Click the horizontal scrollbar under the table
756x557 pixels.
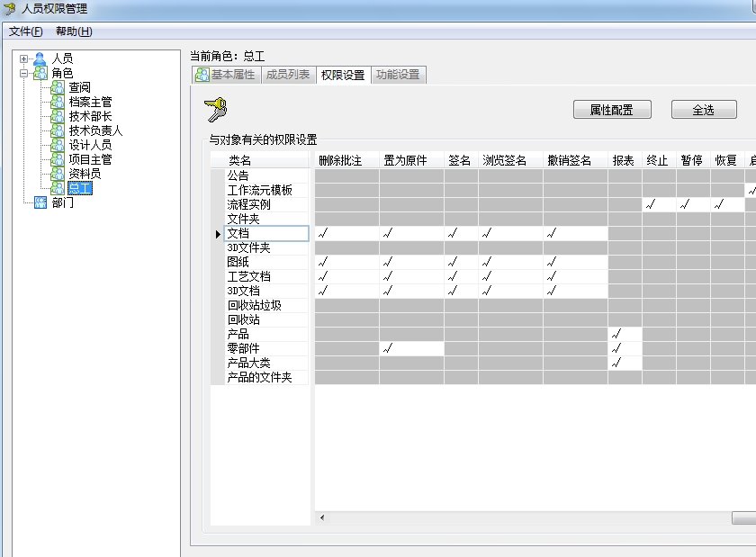pyautogui.click(x=522, y=518)
